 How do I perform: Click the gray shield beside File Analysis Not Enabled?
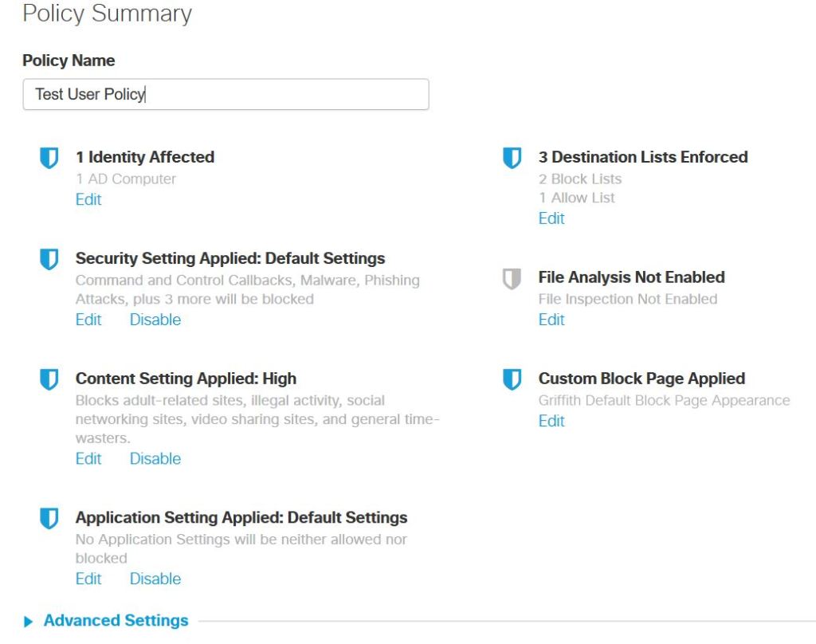tap(512, 278)
